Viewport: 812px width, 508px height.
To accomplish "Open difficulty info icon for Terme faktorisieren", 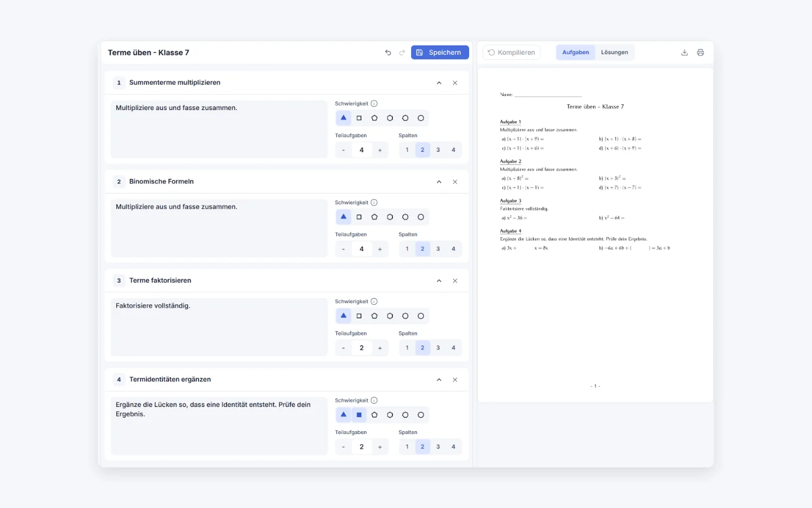I will point(374,301).
